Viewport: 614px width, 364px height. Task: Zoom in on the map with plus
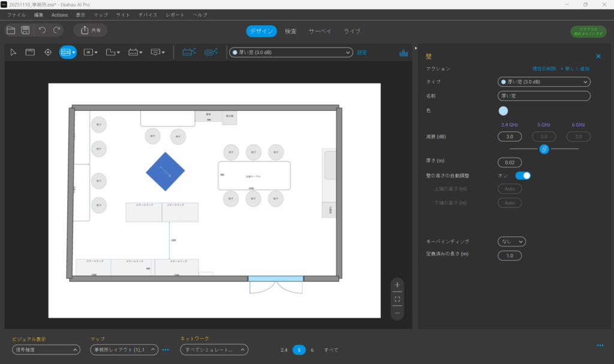[397, 285]
